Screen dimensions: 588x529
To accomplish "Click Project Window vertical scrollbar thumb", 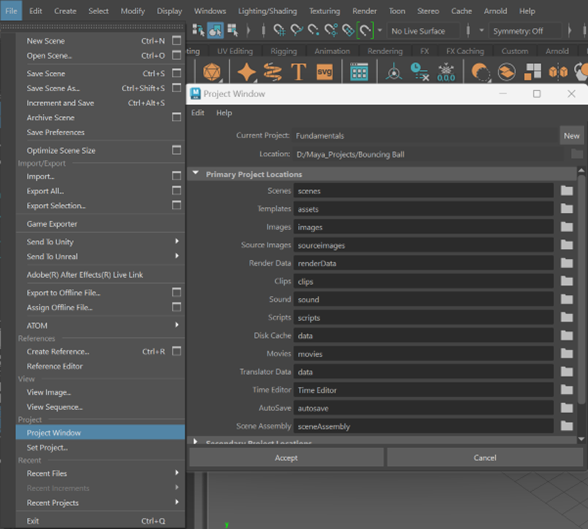I will (581, 289).
